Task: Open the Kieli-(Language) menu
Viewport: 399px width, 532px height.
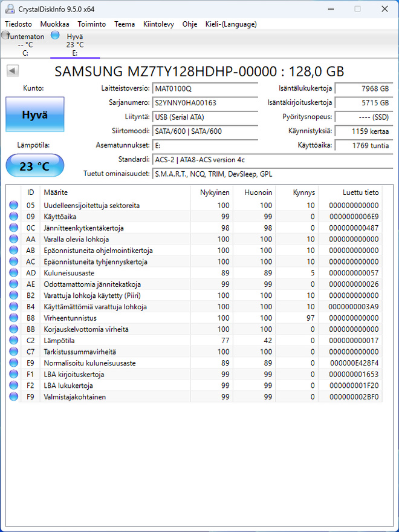Action: 231,24
